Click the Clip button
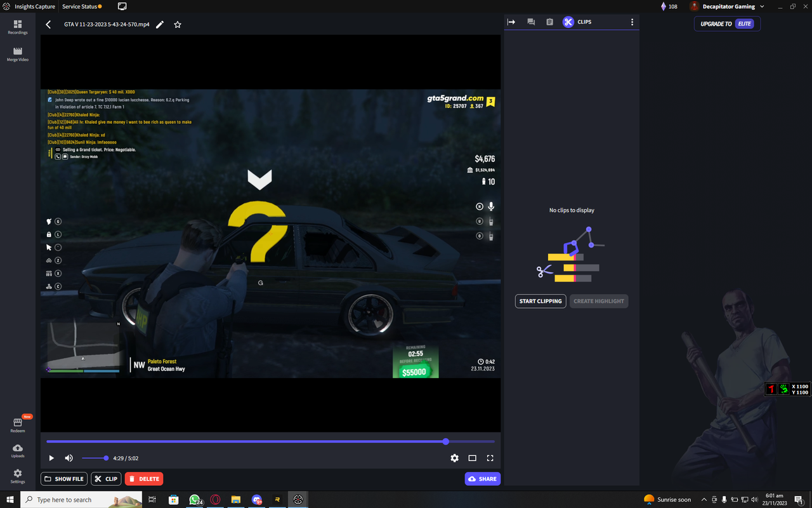812x508 pixels. tap(106, 479)
